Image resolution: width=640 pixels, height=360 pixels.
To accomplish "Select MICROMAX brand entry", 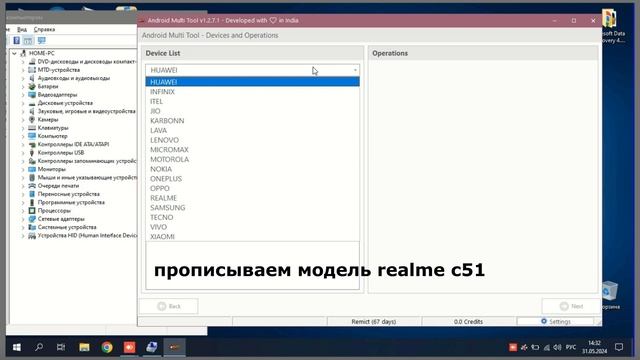I will click(252, 150).
